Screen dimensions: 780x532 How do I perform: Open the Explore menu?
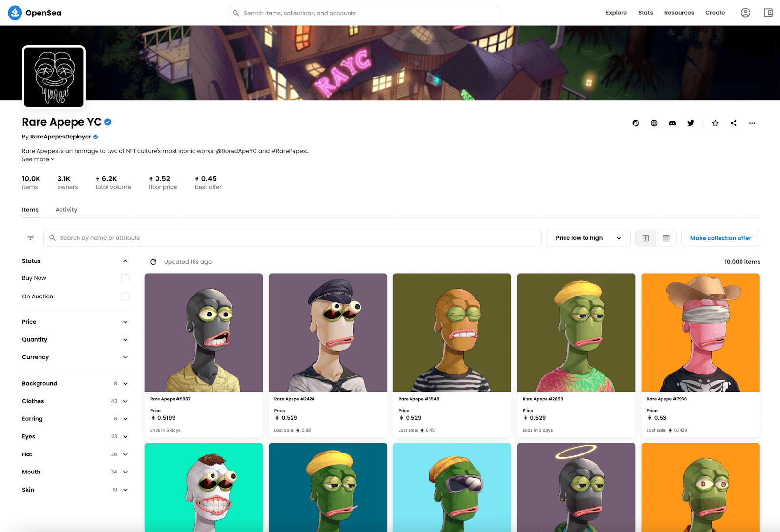[616, 13]
